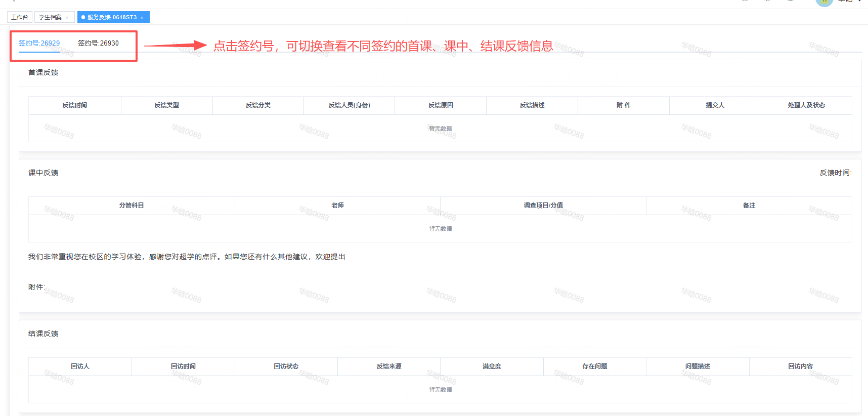Open the 学生档案 tab

coord(50,17)
